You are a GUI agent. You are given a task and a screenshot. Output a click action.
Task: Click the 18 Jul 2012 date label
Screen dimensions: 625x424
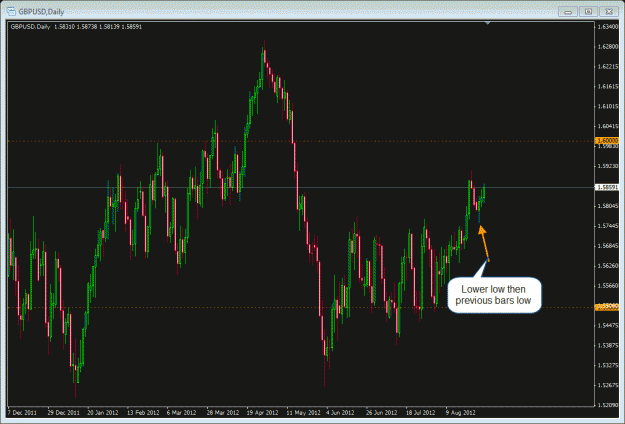click(x=421, y=413)
